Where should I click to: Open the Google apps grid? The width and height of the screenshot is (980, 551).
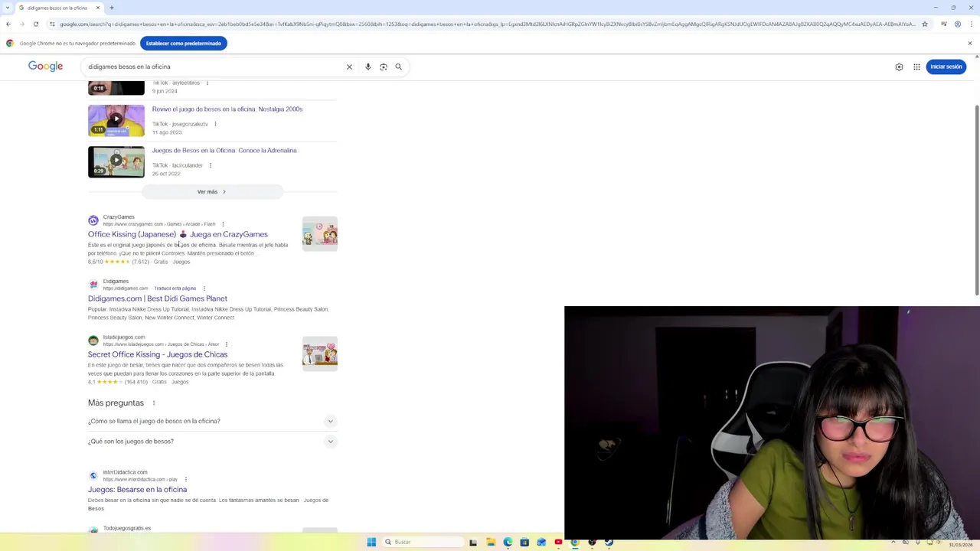pos(916,67)
